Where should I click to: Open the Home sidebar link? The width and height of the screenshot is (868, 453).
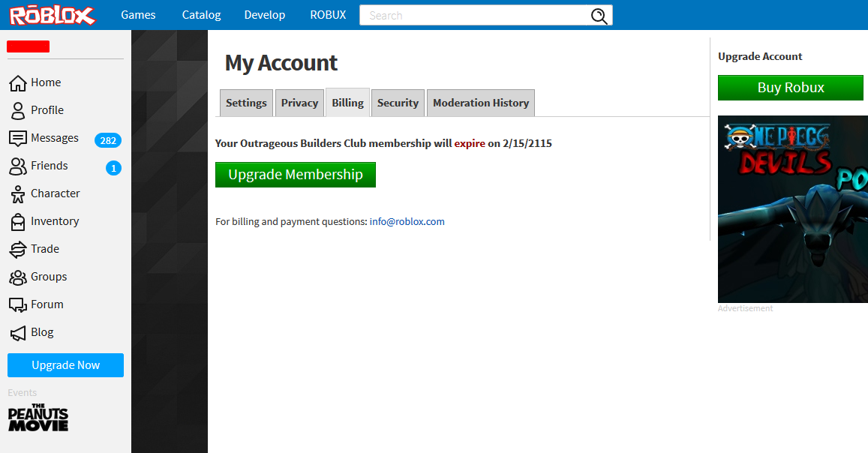pos(46,82)
